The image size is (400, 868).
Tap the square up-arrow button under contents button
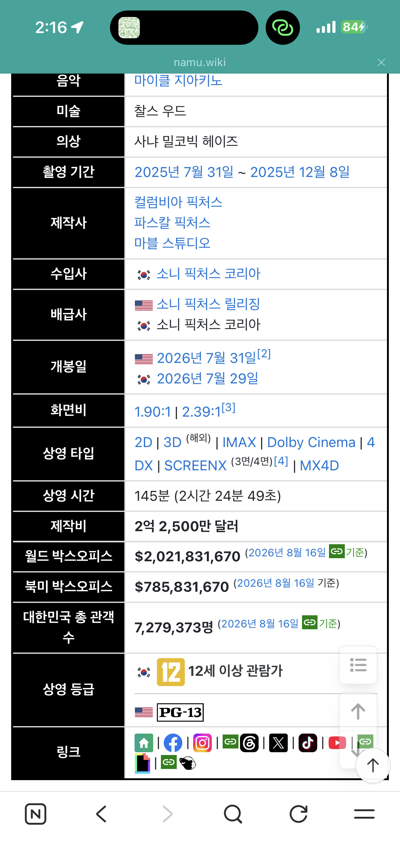358,711
